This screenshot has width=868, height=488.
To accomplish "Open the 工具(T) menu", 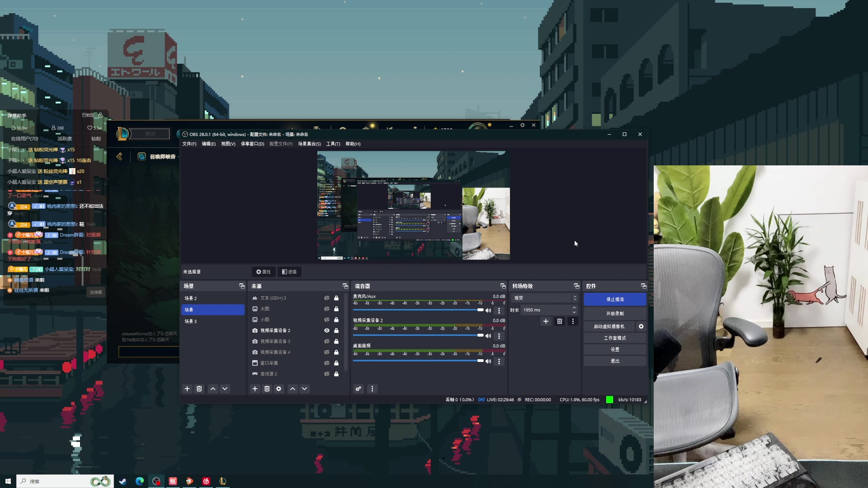I will [x=333, y=144].
